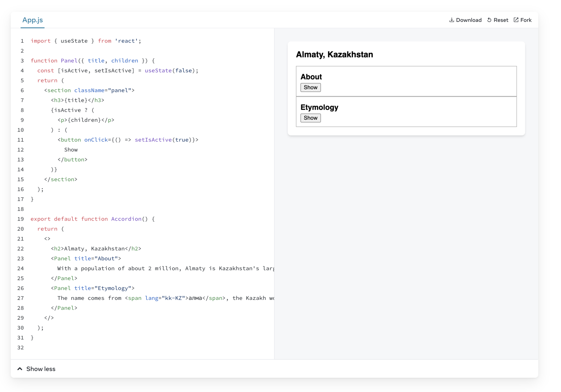Screen dimensions: 561x392
Task: Click the Reset circular arrow icon
Action: 489,20
